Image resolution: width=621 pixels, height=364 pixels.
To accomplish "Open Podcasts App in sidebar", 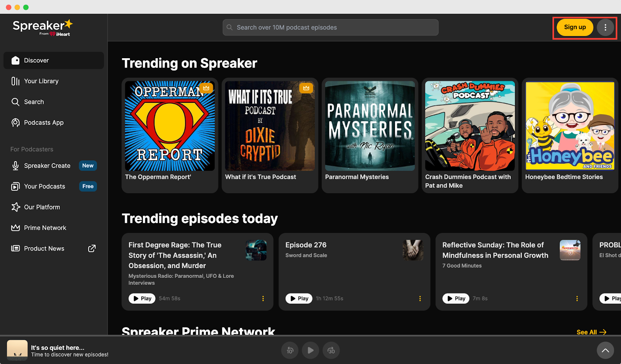I will tap(54, 123).
